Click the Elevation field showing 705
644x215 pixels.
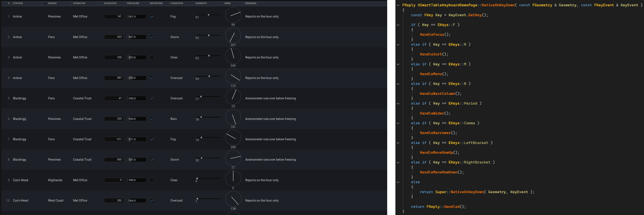114,57
